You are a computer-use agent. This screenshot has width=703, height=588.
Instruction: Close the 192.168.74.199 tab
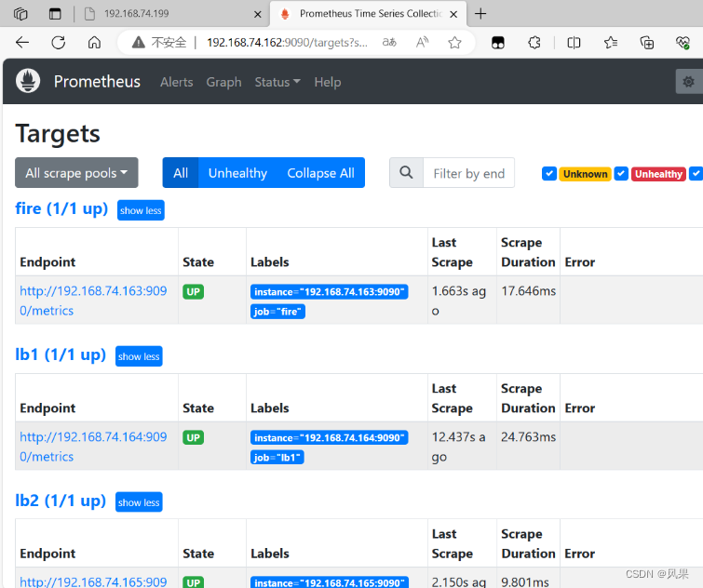point(258,14)
